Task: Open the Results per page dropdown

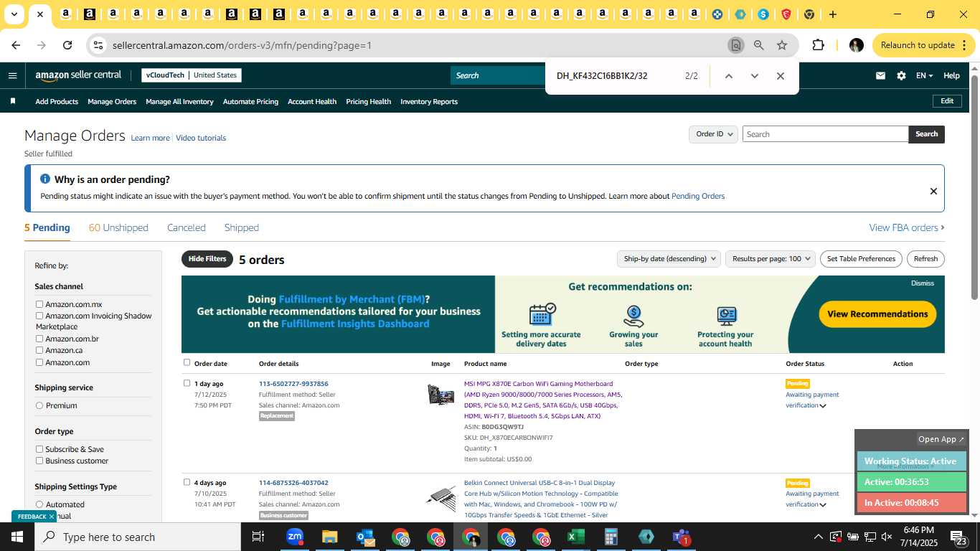Action: tap(771, 259)
